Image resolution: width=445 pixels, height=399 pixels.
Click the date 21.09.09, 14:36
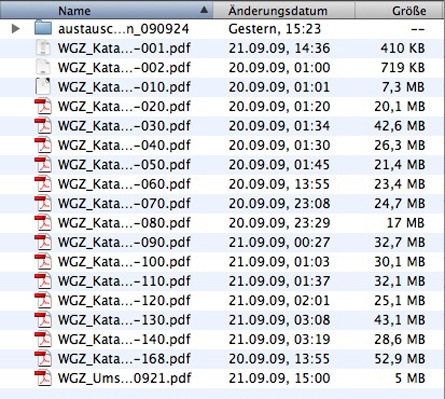point(279,48)
